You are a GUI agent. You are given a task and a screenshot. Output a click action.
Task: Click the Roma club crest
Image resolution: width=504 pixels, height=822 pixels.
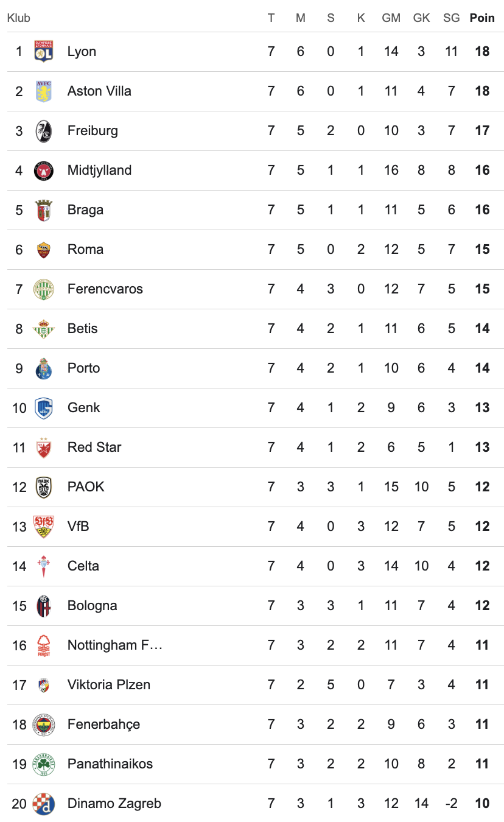[x=44, y=250]
